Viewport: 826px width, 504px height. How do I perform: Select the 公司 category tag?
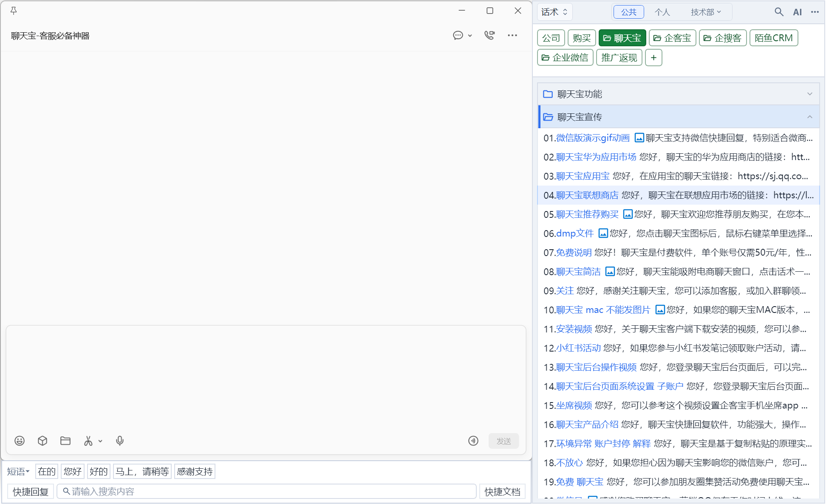(x=551, y=38)
